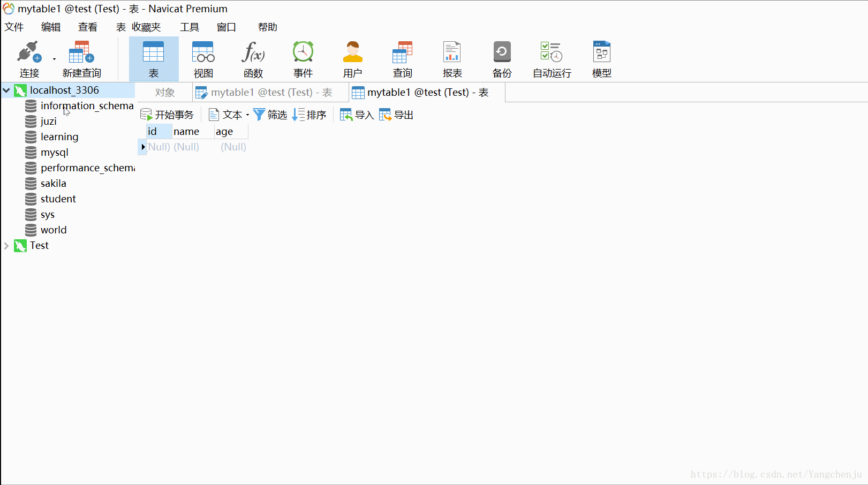Screen dimensions: 868x485
Task: Switch to the Objects (对象) tab
Action: [164, 93]
